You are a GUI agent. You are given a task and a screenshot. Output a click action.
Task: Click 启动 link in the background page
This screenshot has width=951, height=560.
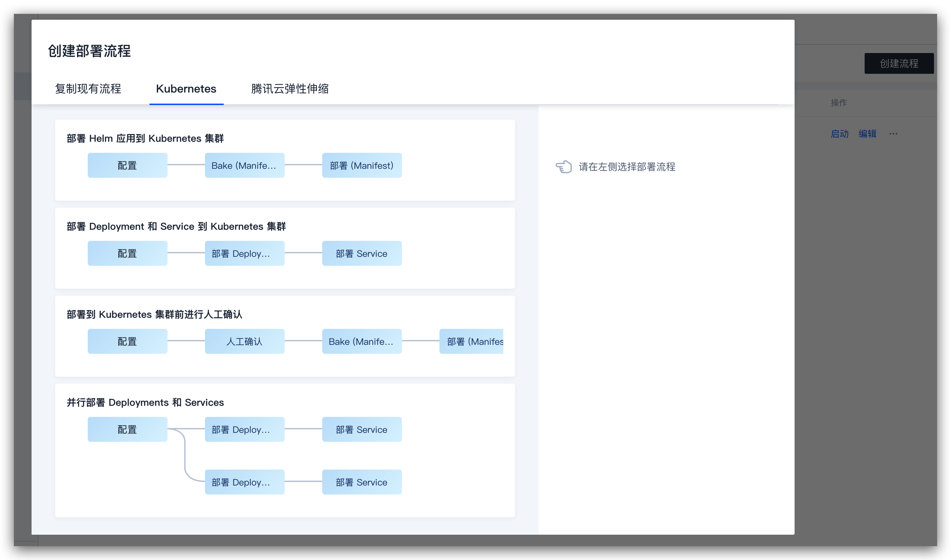click(x=839, y=133)
